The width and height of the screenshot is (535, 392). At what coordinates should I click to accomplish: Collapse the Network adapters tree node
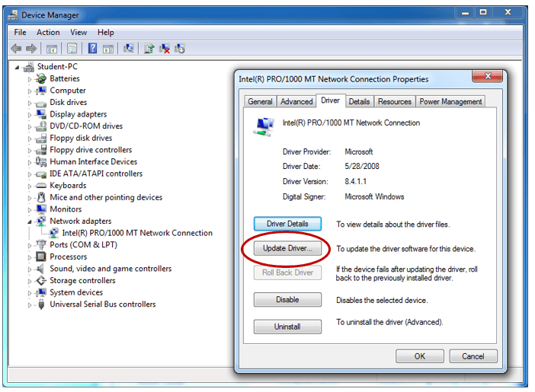(30, 222)
